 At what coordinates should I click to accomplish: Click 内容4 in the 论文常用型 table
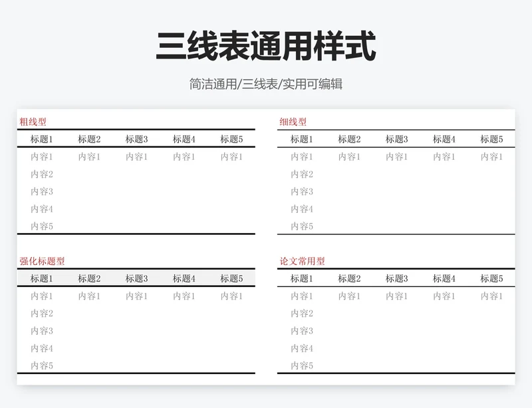coord(302,348)
